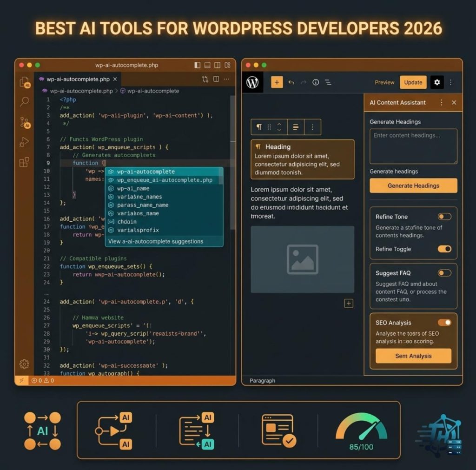Open the list view outline icon
The height and width of the screenshot is (470, 476).
(328, 82)
